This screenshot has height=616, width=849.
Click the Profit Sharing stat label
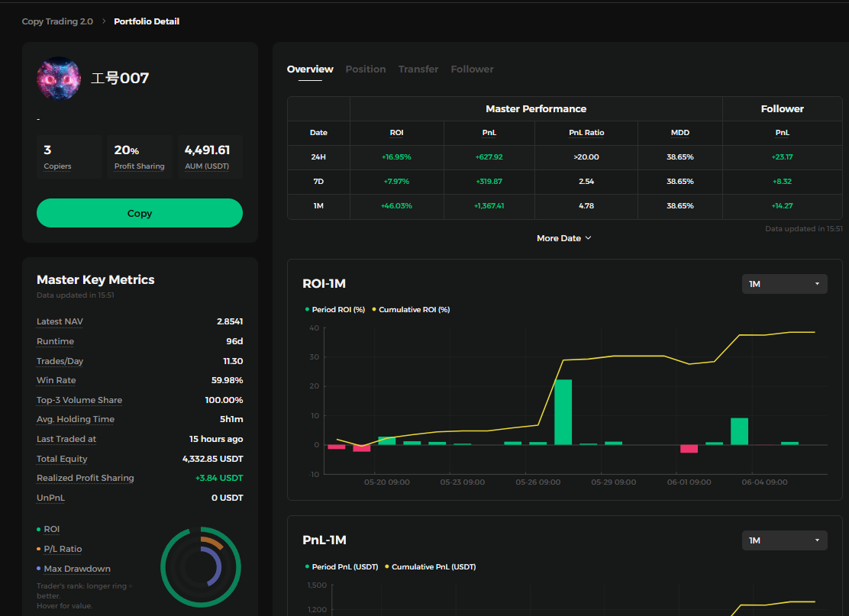[x=139, y=166]
